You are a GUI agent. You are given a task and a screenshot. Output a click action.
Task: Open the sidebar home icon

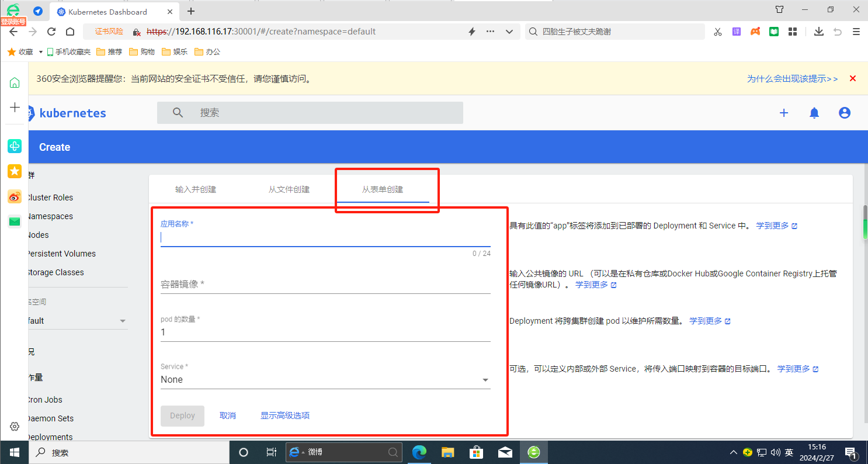[x=15, y=82]
